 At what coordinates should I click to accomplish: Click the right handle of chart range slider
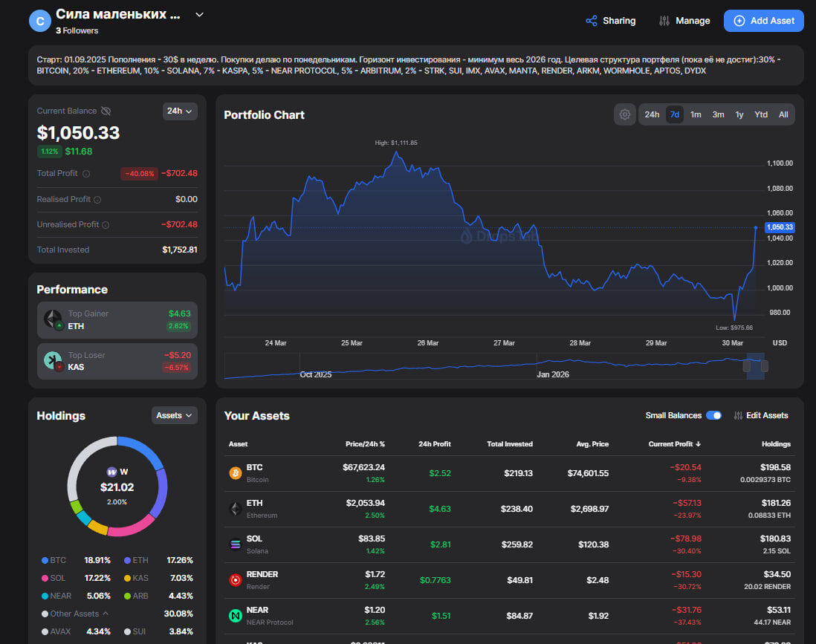[x=765, y=366]
